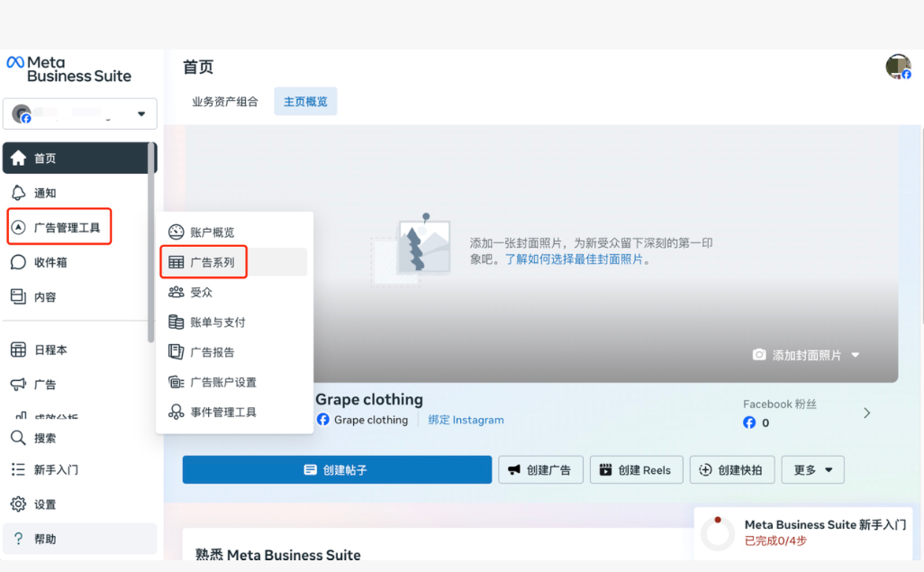Image resolution: width=924 pixels, height=572 pixels.
Task: Open the inbox chat bubble icon
Action: point(18,262)
